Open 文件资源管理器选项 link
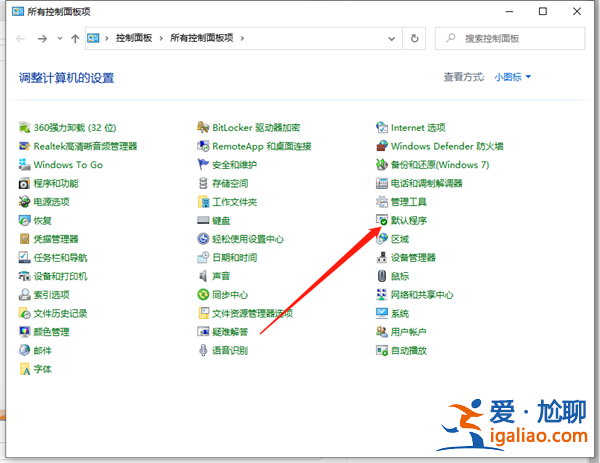Image resolution: width=600 pixels, height=463 pixels. 253,314
